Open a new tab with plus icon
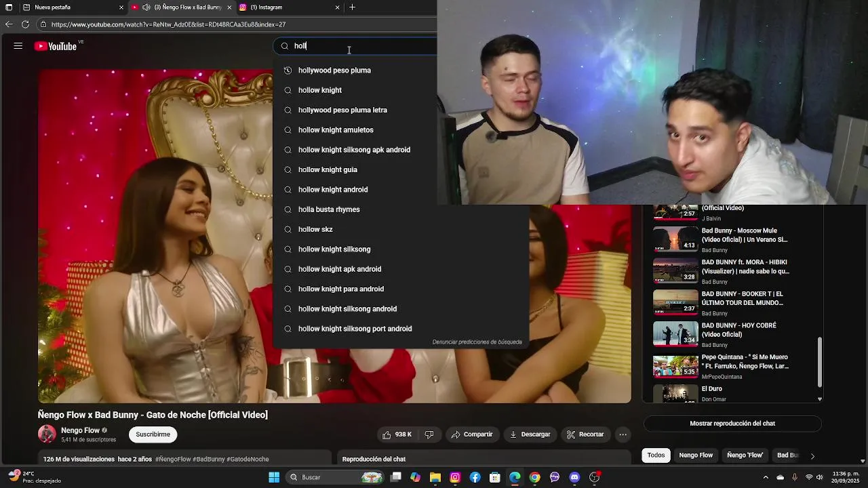This screenshot has height=488, width=868. coord(352,7)
